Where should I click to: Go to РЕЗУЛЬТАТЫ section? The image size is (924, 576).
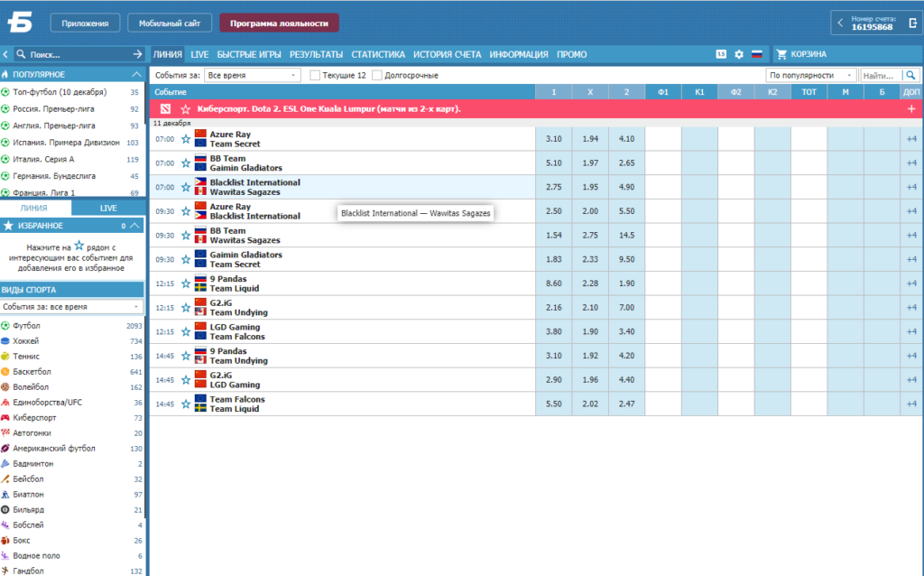click(316, 54)
